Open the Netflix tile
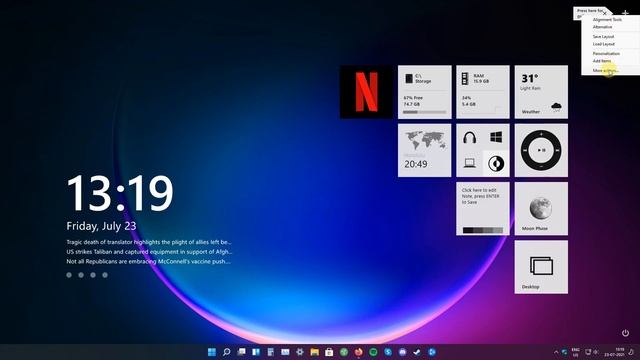Screen dimensions: 640x360 tap(366, 92)
